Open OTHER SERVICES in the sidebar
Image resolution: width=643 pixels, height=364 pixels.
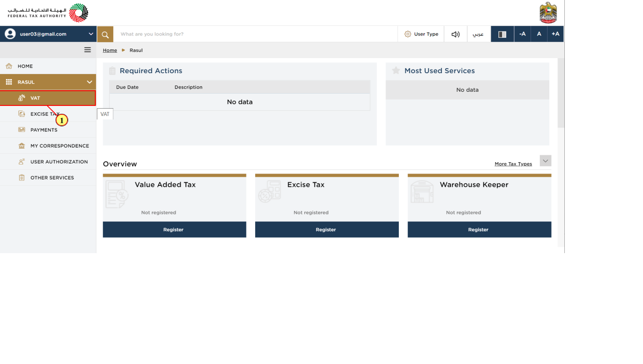point(48,178)
